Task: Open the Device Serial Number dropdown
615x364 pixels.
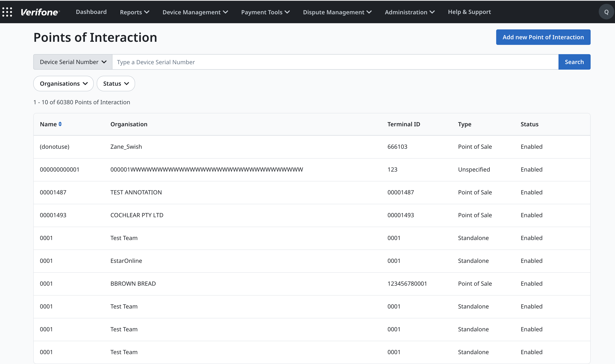Action: pos(73,62)
